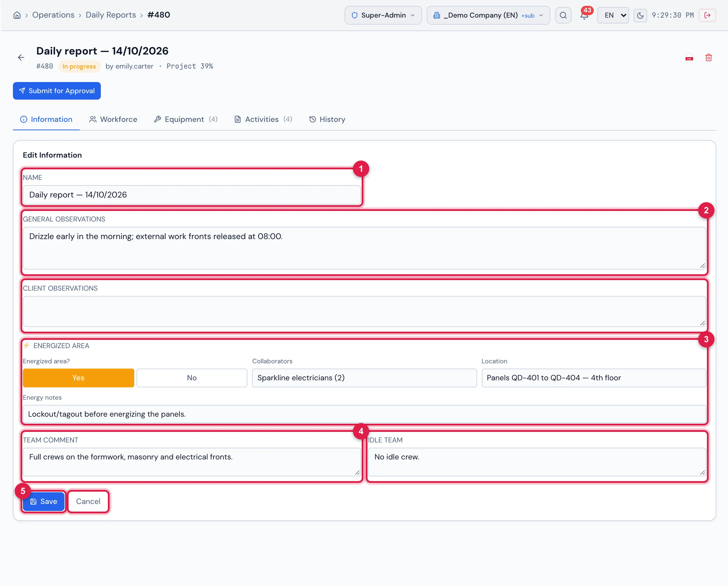Click the General Observations textarea
728x586 pixels.
coord(364,248)
